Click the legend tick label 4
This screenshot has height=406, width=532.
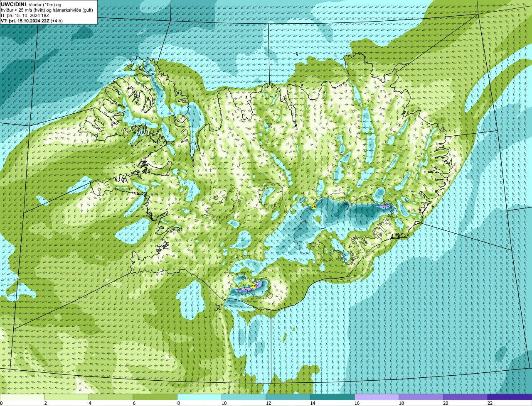tap(90, 403)
